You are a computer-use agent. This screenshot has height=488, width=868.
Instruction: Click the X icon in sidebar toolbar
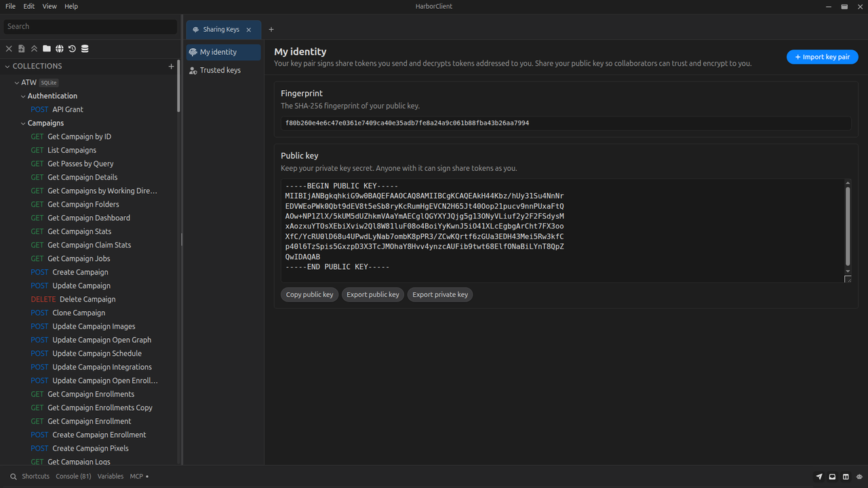tap(9, 49)
